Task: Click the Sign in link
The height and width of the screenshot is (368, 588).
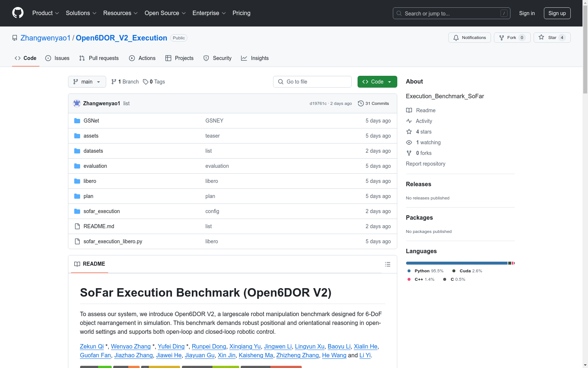Action: (527, 13)
